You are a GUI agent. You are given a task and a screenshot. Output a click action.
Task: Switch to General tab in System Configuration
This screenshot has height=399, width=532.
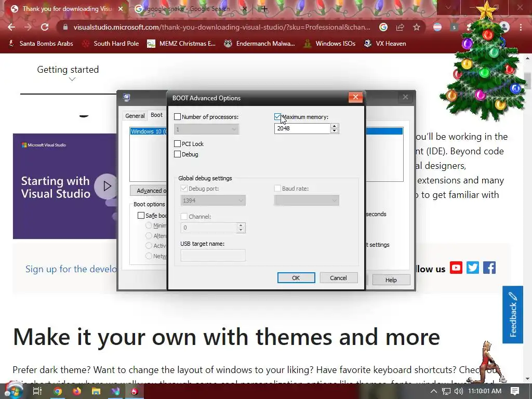pyautogui.click(x=135, y=116)
